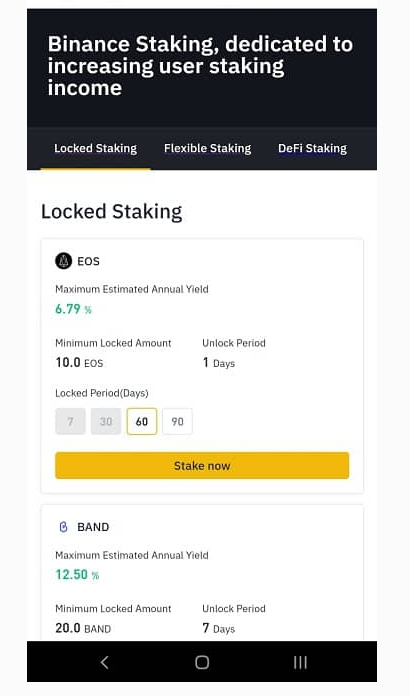Click the EOS coin logo icon
The height and width of the screenshot is (696, 410).
pyautogui.click(x=63, y=261)
